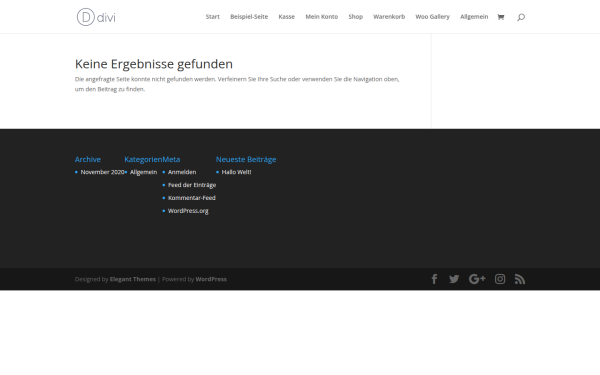
Task: Open Feed der Einträge link
Action: 192,185
